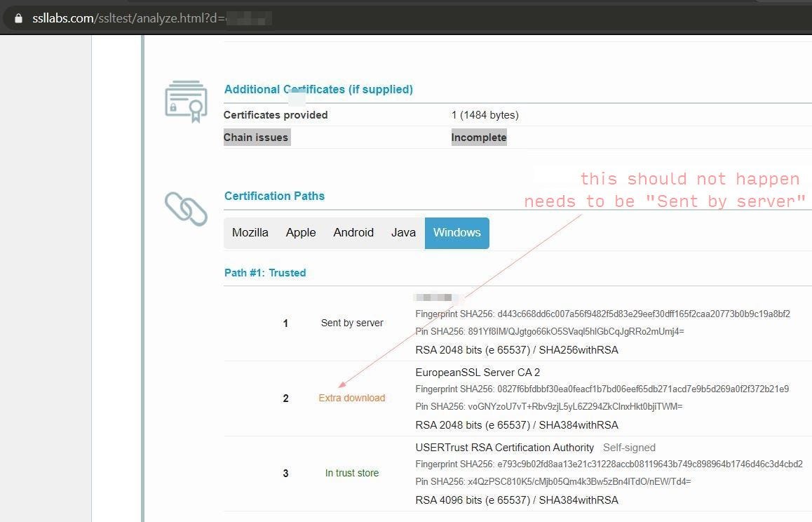
Task: Click the highlighted 'Chain issues' label
Action: [257, 138]
